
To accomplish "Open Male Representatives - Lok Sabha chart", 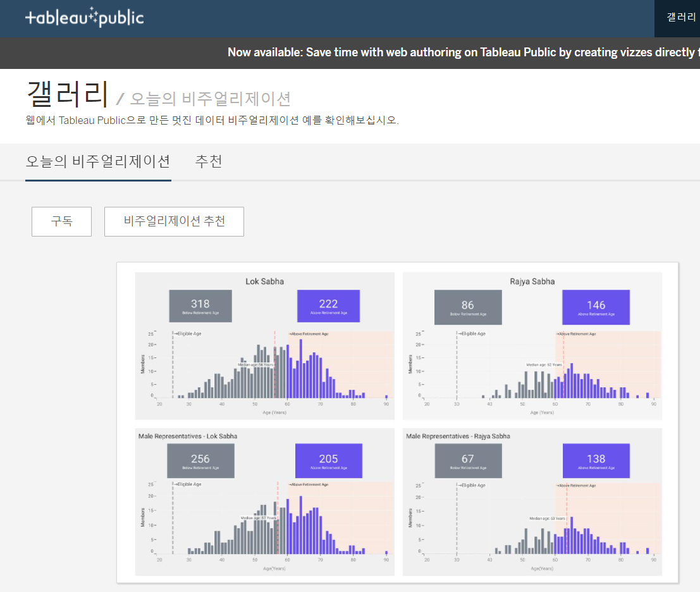I will tap(265, 502).
